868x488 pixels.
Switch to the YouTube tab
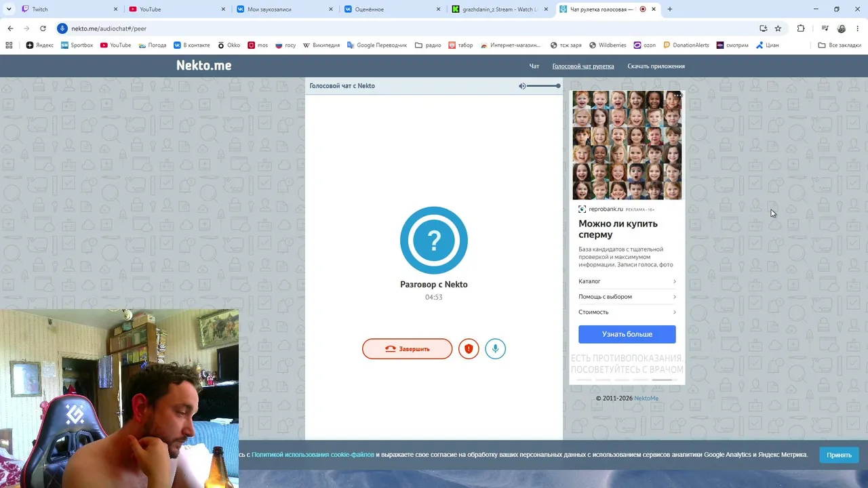tap(177, 9)
